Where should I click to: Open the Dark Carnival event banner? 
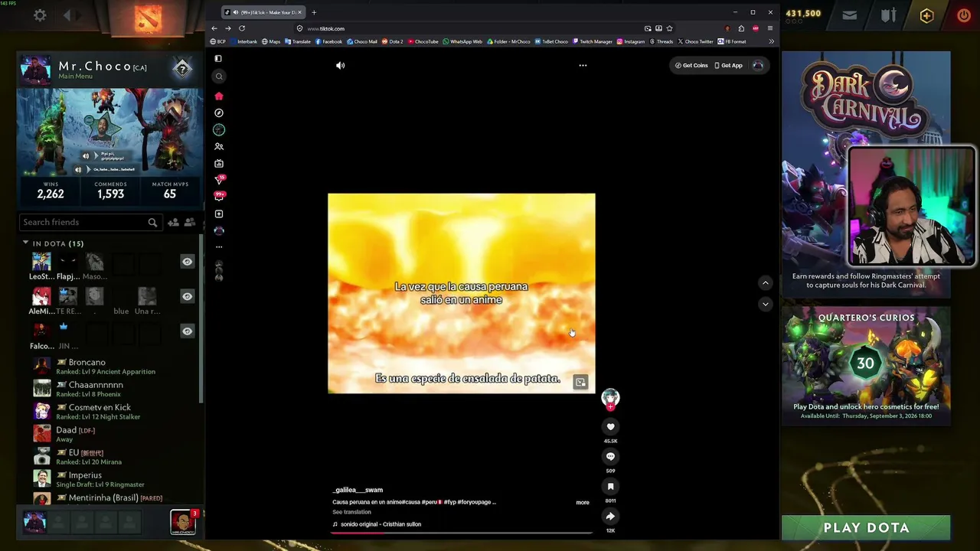point(866,174)
